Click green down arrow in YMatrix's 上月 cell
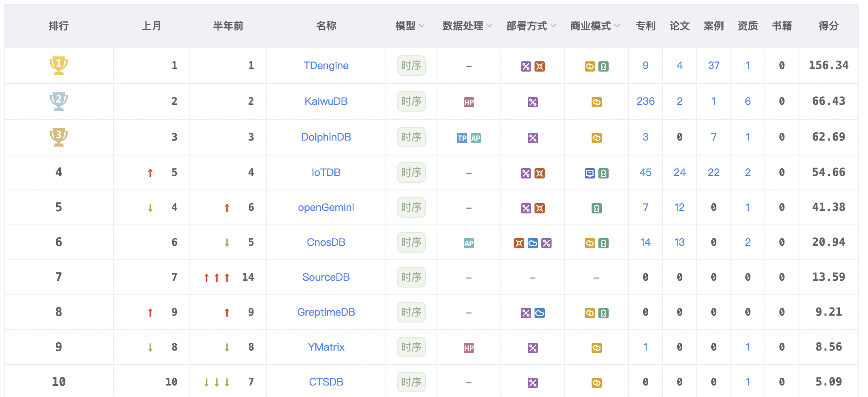Image resolution: width=868 pixels, height=397 pixels. (150, 348)
